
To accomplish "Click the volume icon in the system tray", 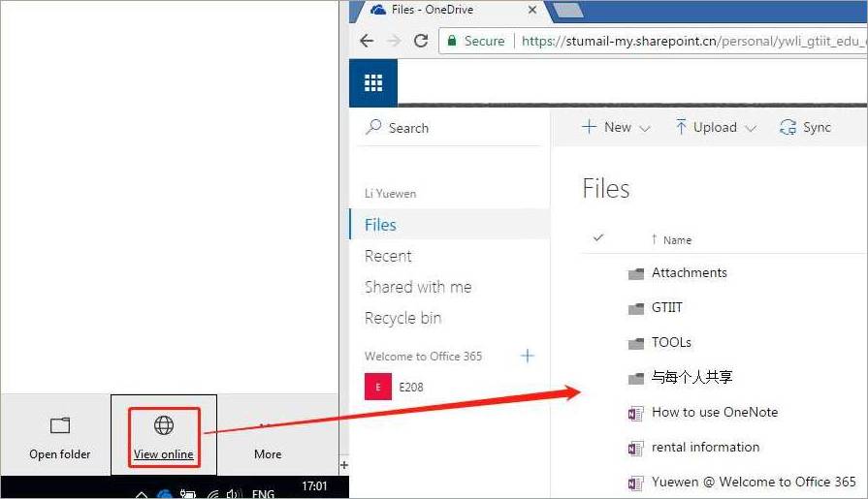I will point(234,494).
